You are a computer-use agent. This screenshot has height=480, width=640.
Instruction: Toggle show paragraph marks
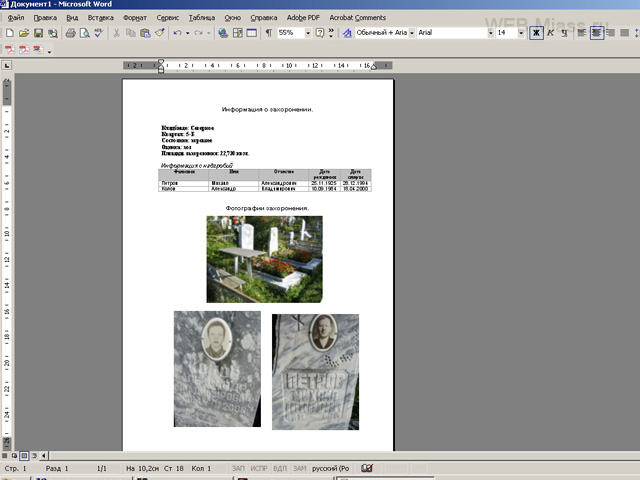click(x=268, y=33)
